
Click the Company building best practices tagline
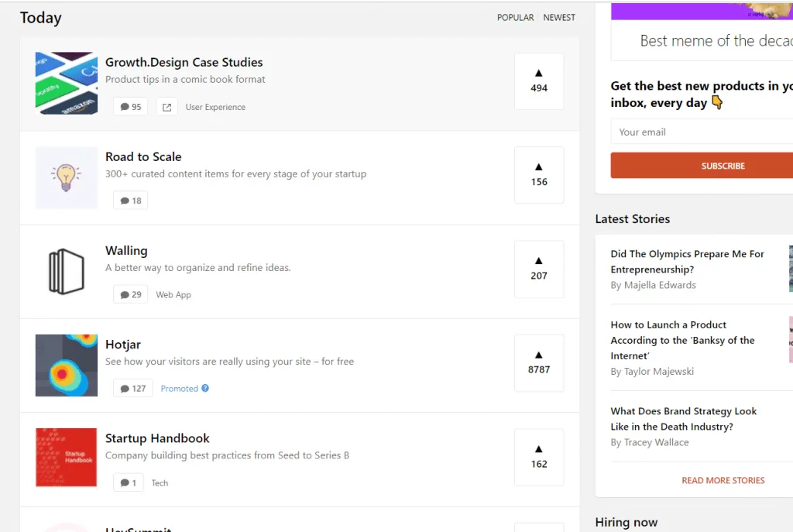[227, 455]
